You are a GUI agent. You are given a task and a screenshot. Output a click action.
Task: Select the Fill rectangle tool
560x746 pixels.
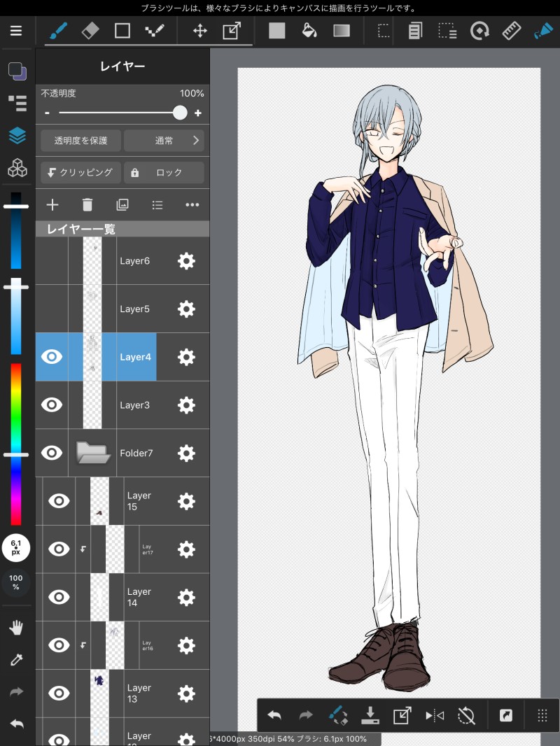276,31
